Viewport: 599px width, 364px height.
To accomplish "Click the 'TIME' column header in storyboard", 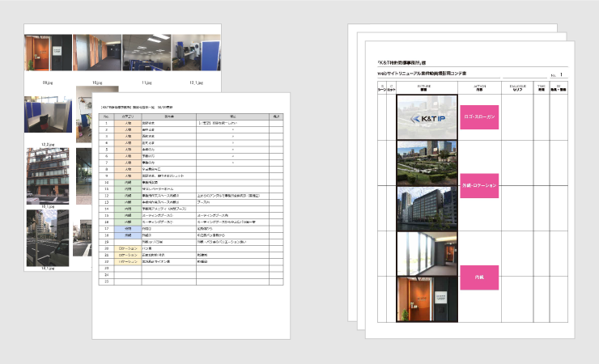I will pos(542,87).
